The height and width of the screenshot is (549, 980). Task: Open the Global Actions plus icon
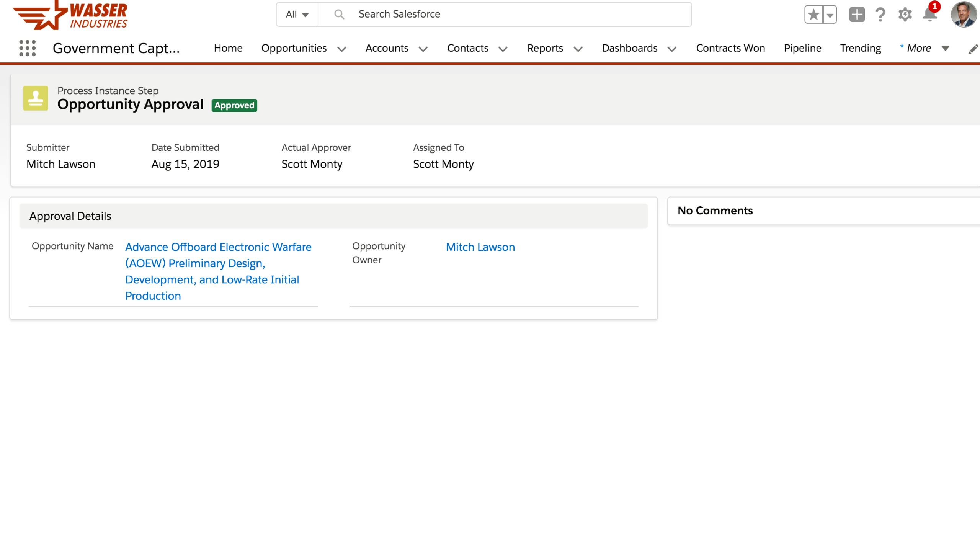pyautogui.click(x=857, y=15)
